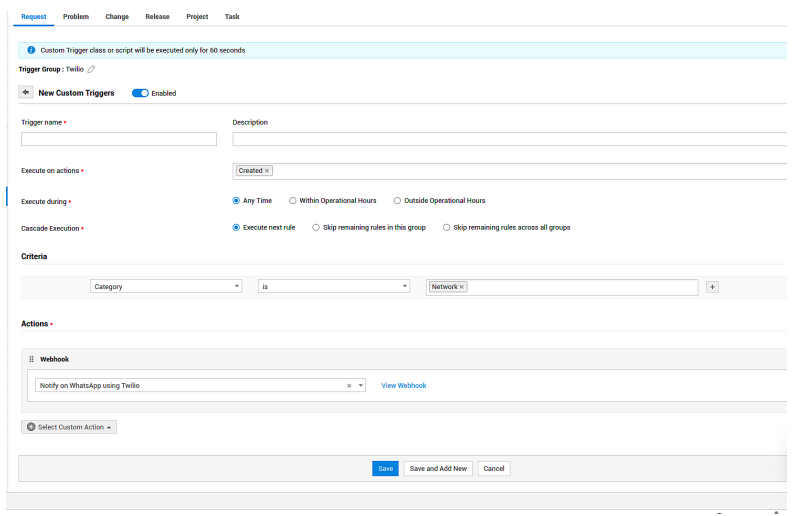The height and width of the screenshot is (516, 803).
Task: Select Within Operational Hours option
Action: [x=293, y=201]
